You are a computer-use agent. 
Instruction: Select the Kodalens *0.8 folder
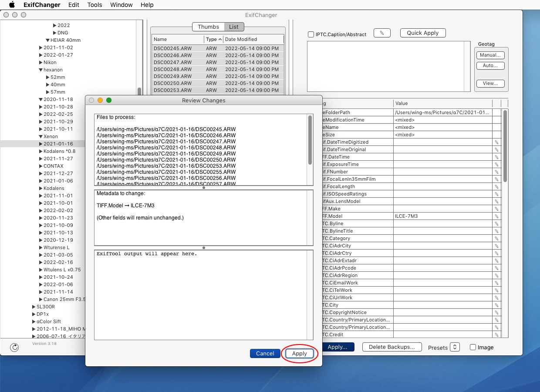point(59,151)
